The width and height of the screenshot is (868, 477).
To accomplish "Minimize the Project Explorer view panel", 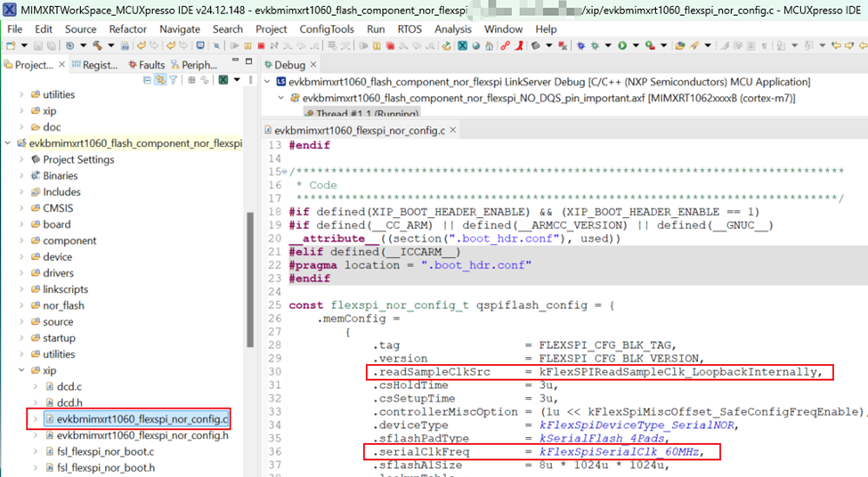I will (235, 60).
